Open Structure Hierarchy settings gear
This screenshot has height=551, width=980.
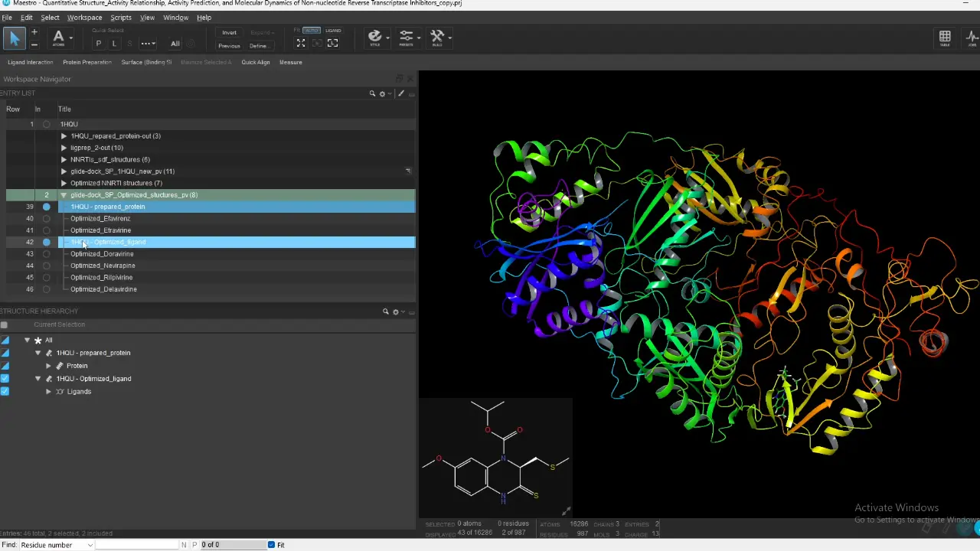[396, 312]
